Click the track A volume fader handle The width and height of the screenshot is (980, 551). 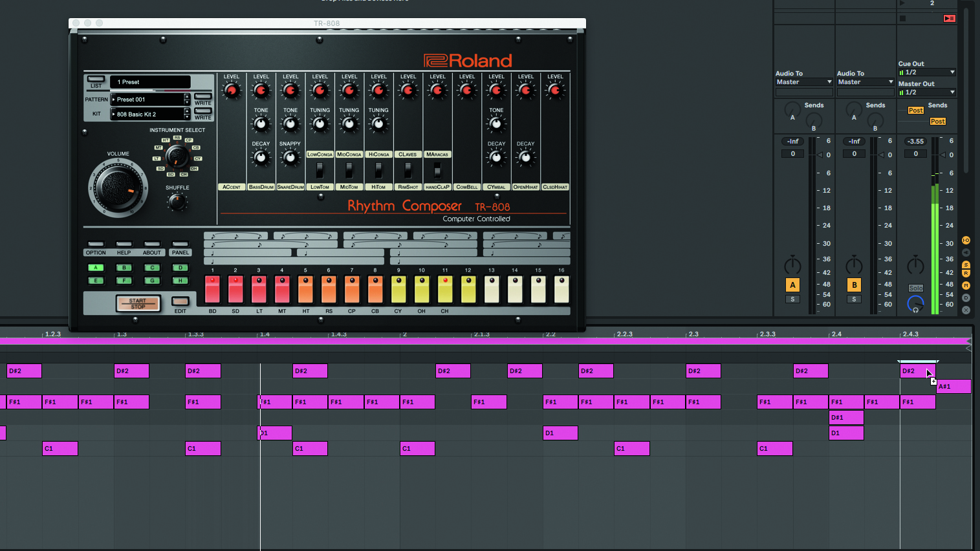pyautogui.click(x=820, y=155)
